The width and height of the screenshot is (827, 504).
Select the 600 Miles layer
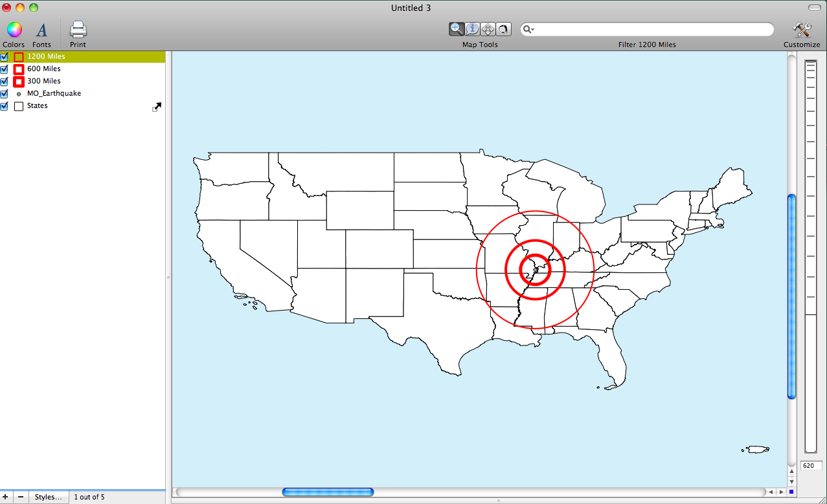click(44, 69)
